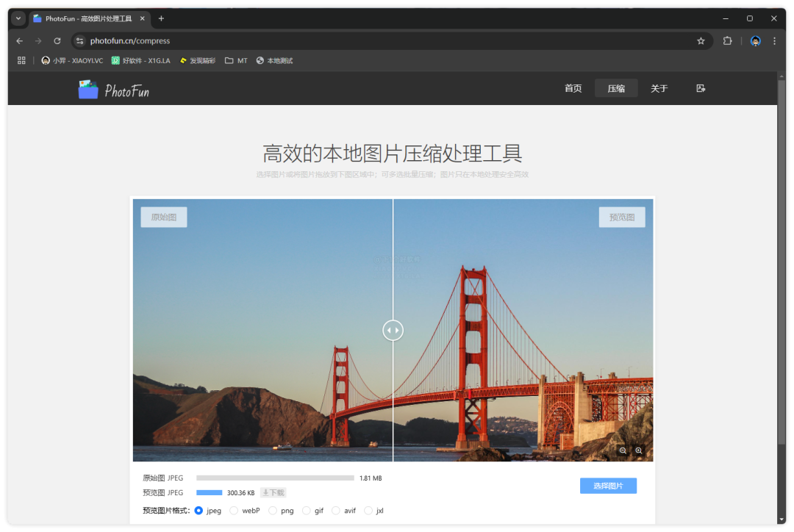Open the 好软件 - X1G.LA bookmark
Viewport: 794px width, 532px height.
[140, 61]
